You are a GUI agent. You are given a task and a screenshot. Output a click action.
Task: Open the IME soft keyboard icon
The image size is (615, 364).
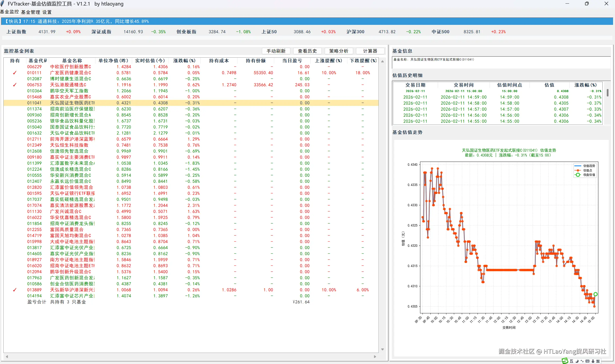(x=587, y=361)
